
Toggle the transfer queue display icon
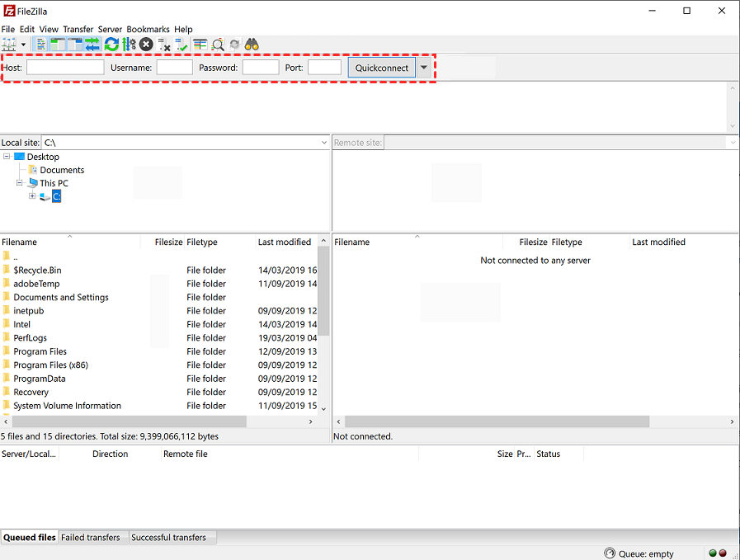(x=92, y=45)
